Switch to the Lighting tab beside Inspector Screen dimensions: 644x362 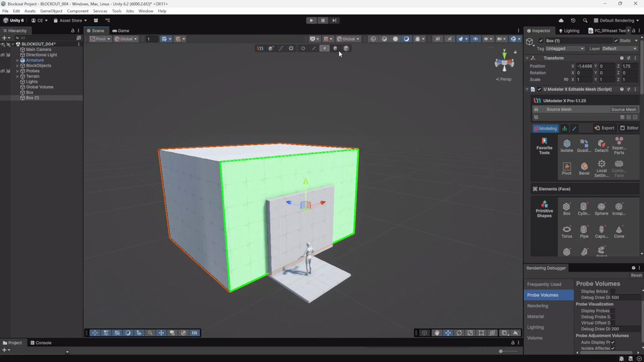tap(569, 31)
